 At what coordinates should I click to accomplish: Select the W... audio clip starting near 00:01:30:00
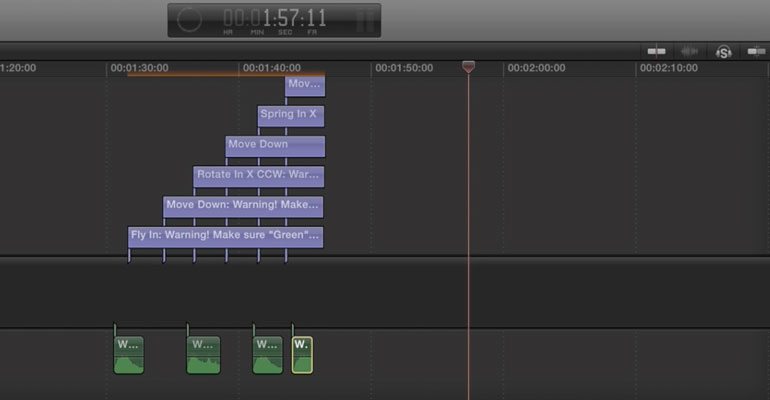point(129,355)
